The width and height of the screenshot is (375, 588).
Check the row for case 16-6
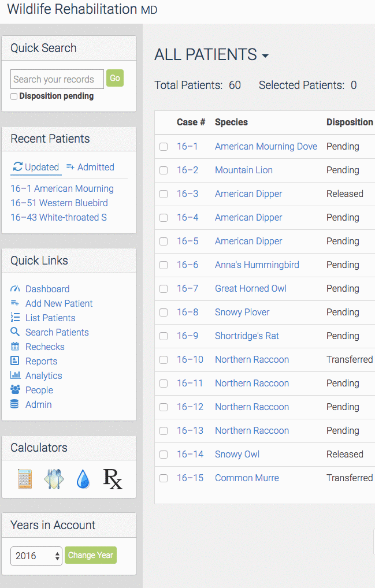point(164,265)
